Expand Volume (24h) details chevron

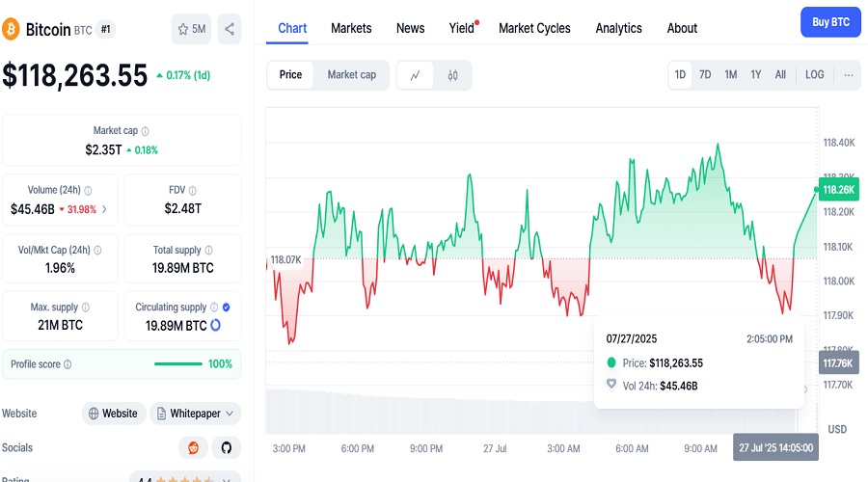coord(104,209)
